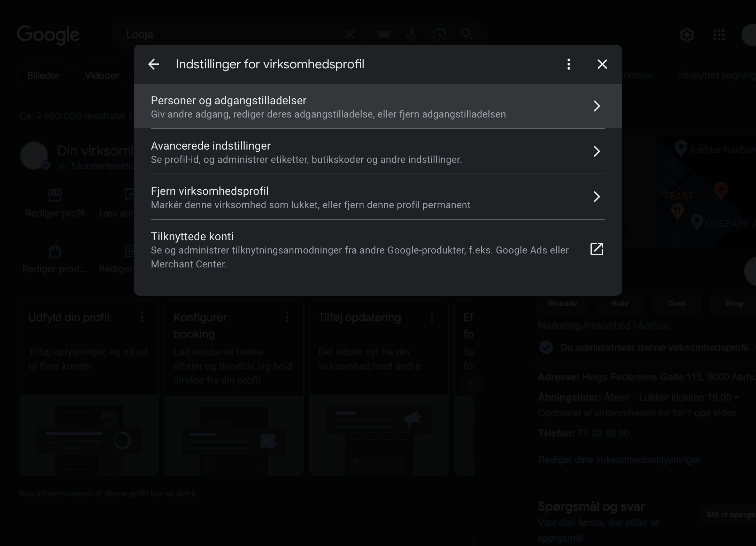Click the Rute button
Screen dimensions: 756x546
pyautogui.click(x=620, y=304)
